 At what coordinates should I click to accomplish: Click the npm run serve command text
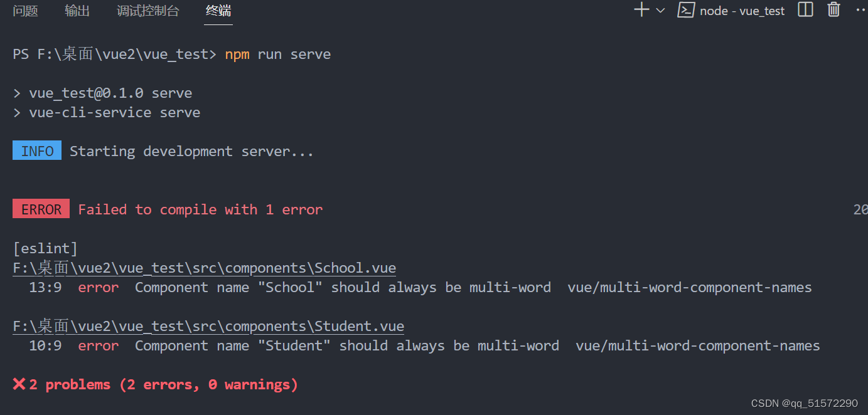[x=278, y=54]
